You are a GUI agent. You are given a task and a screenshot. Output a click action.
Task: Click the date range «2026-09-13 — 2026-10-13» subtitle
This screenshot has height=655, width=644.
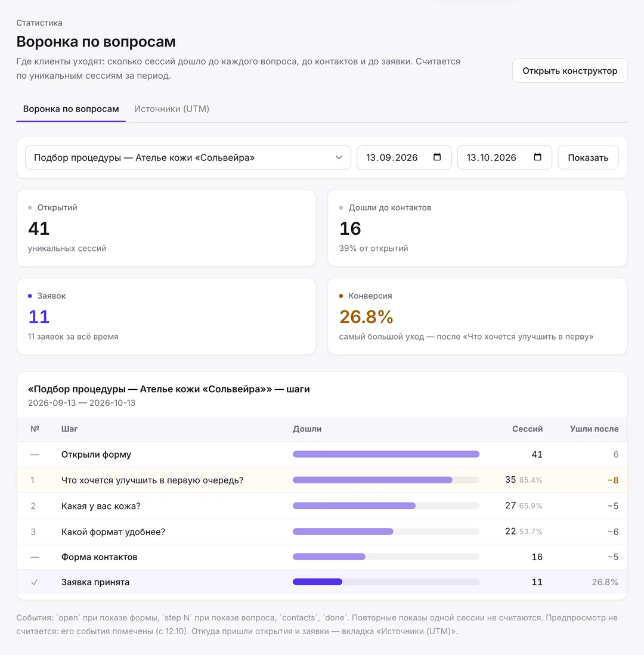click(82, 403)
